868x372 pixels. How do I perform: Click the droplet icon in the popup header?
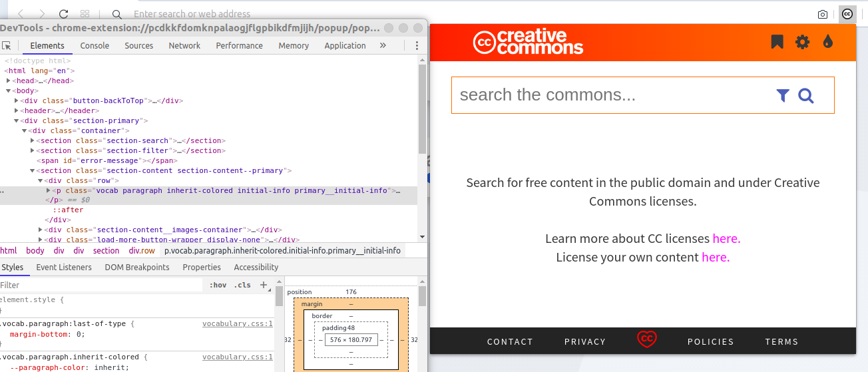(827, 42)
